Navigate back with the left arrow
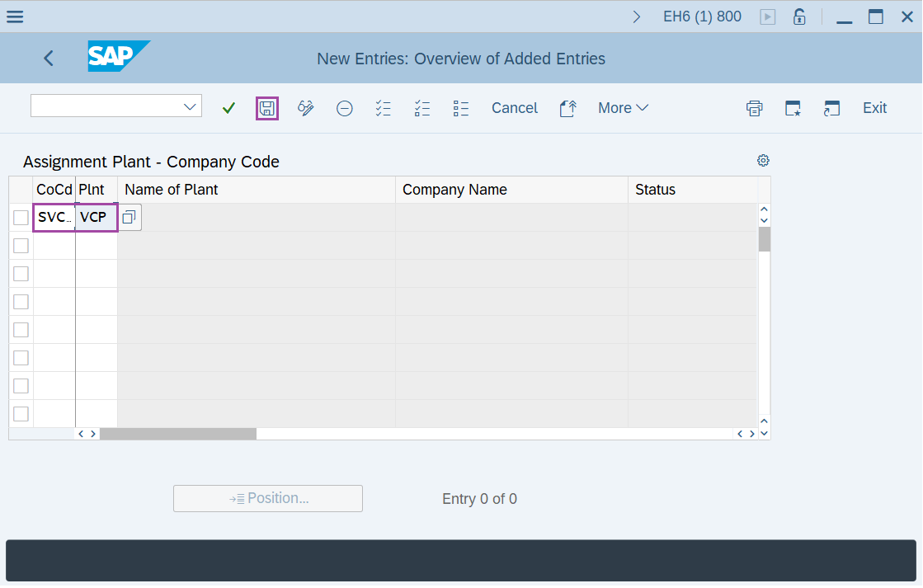 click(48, 58)
